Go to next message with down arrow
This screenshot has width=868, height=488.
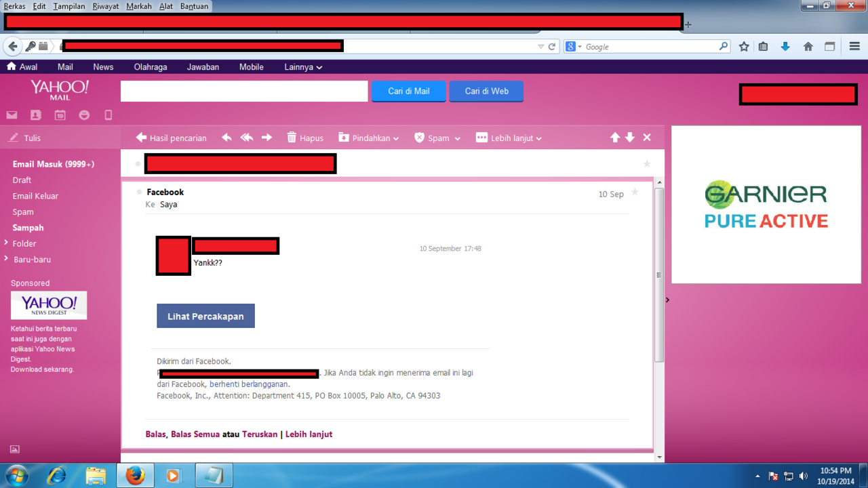630,138
